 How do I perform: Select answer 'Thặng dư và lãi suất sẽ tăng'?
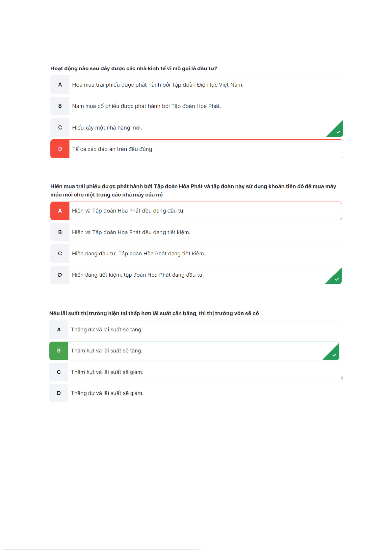[107, 330]
